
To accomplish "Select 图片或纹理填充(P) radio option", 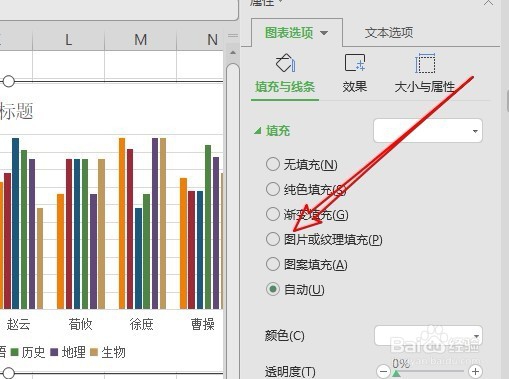I will pos(273,239).
